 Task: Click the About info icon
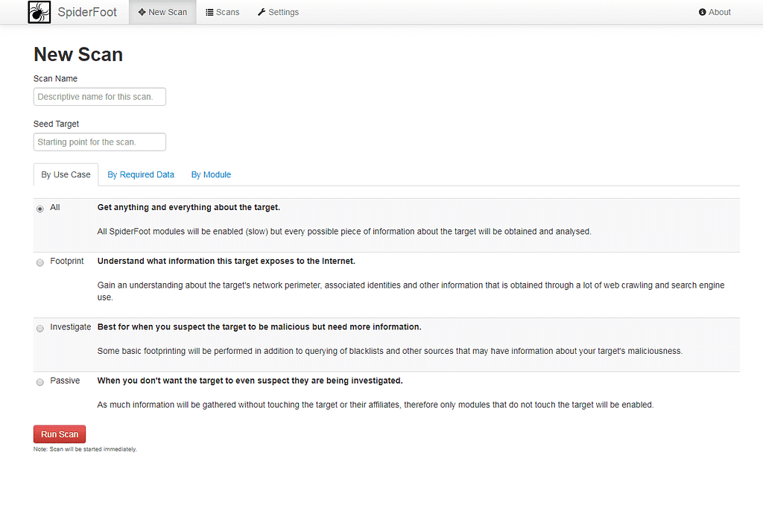pyautogui.click(x=702, y=13)
